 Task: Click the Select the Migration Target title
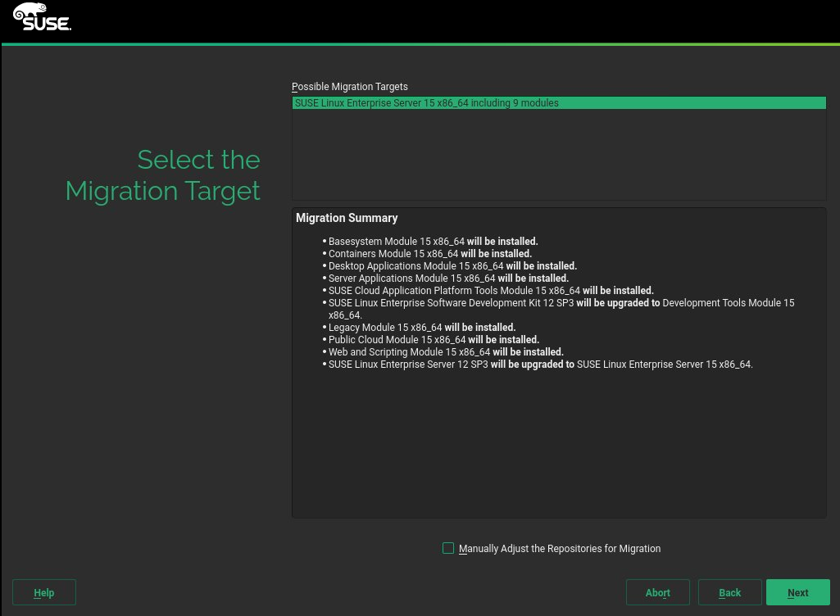[x=163, y=174]
